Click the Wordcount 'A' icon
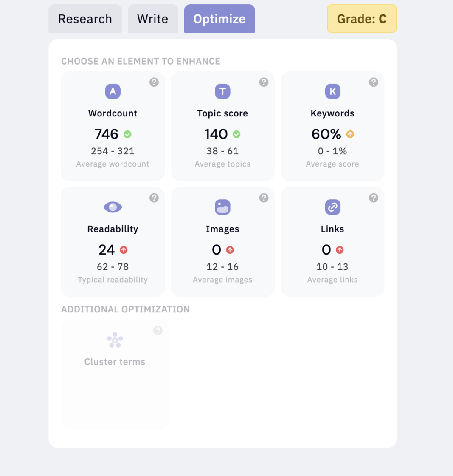 pyautogui.click(x=113, y=91)
